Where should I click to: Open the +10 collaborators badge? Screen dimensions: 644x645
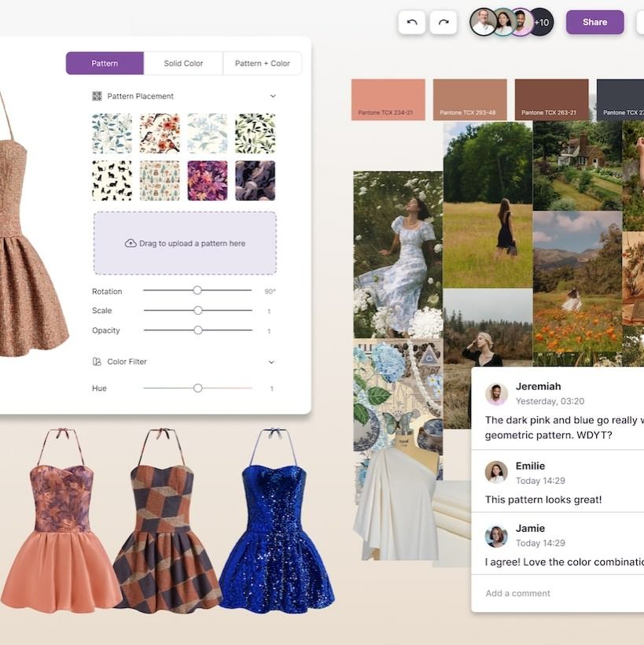[x=541, y=23]
